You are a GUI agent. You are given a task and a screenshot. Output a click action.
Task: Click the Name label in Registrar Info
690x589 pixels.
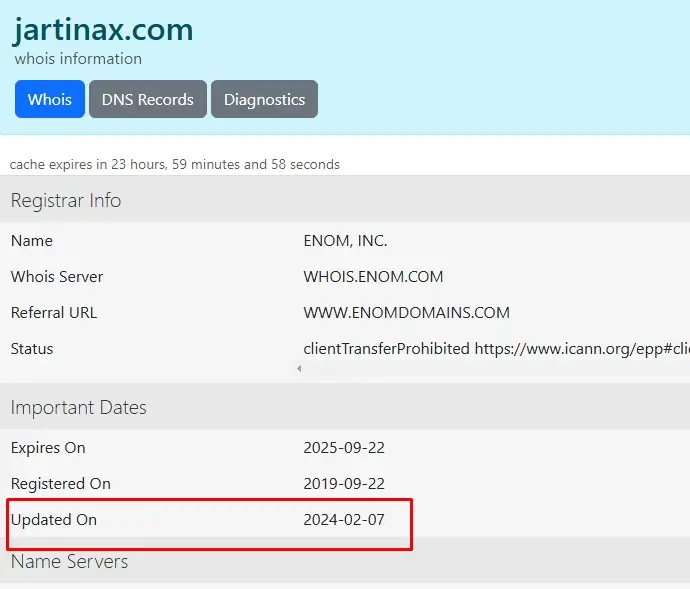32,241
